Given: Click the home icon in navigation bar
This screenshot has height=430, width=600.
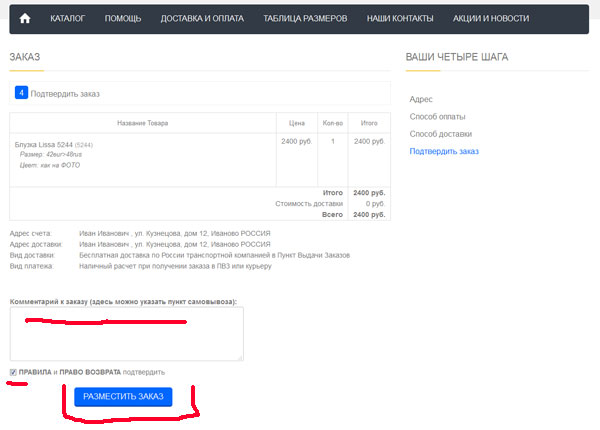Looking at the screenshot, I should coord(25,18).
